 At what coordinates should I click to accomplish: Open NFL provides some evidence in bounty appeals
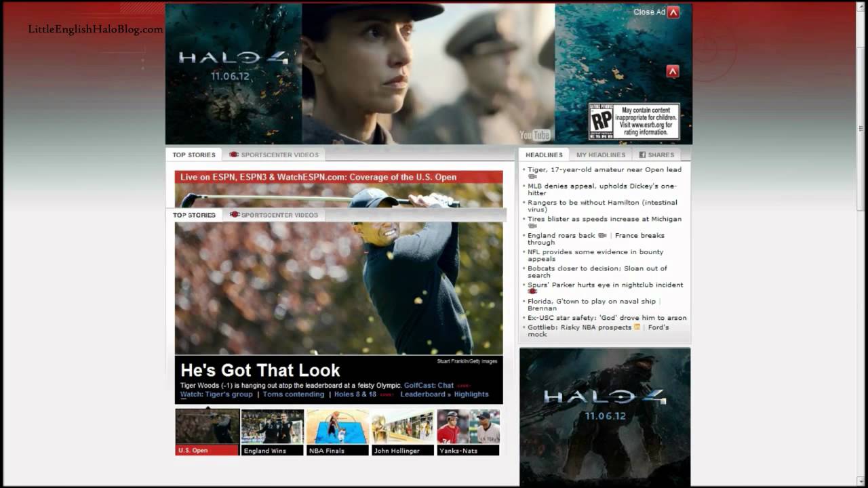(595, 255)
